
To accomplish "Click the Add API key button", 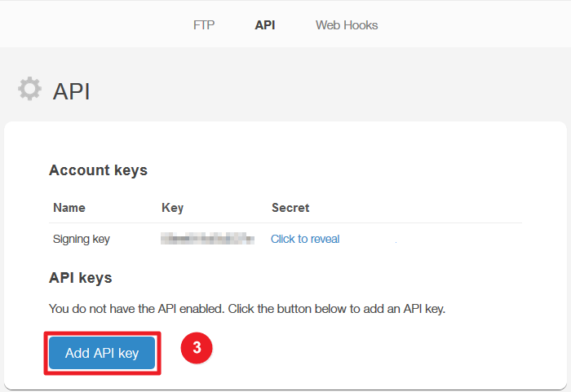I will 102,353.
